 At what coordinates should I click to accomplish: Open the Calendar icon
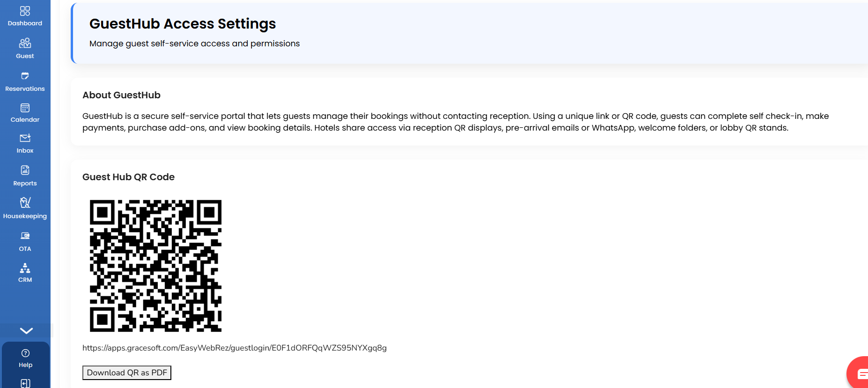tap(25, 108)
